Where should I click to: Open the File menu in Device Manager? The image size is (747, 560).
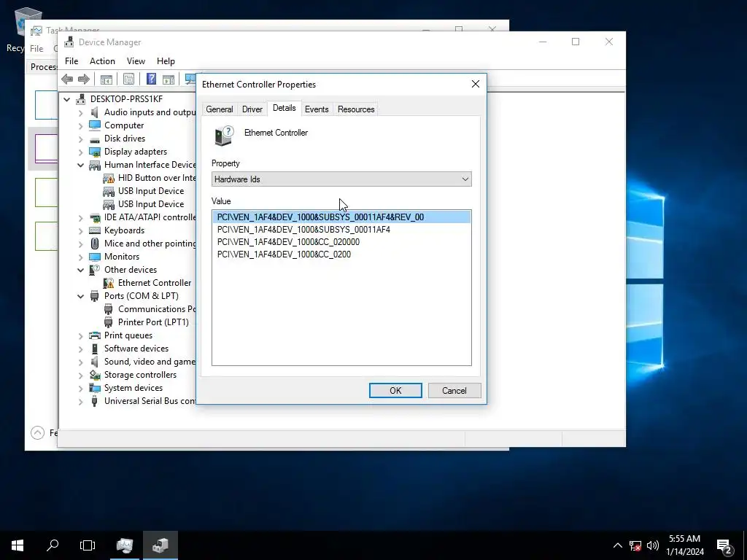pos(71,61)
